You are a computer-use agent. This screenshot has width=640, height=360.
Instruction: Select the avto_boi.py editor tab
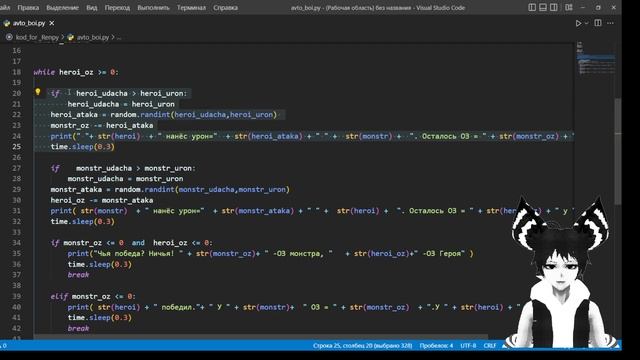[x=29, y=23]
